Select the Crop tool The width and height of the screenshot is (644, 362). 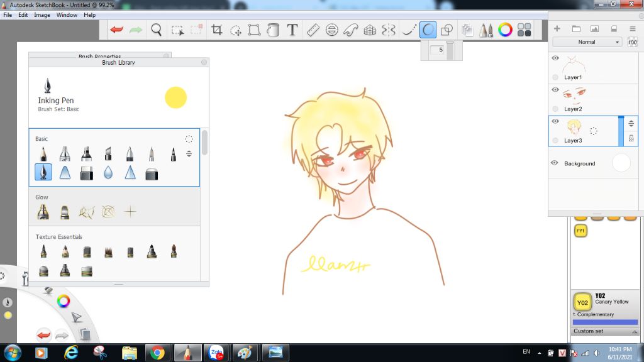[x=216, y=30]
